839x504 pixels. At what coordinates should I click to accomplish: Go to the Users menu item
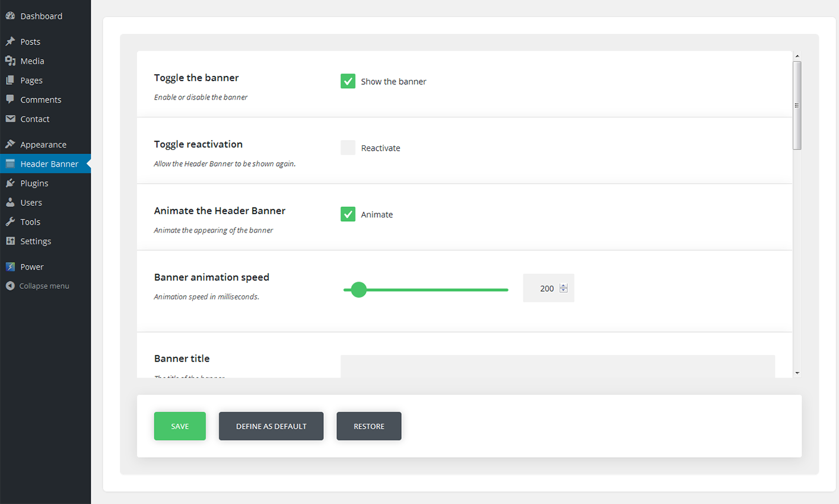pyautogui.click(x=31, y=203)
